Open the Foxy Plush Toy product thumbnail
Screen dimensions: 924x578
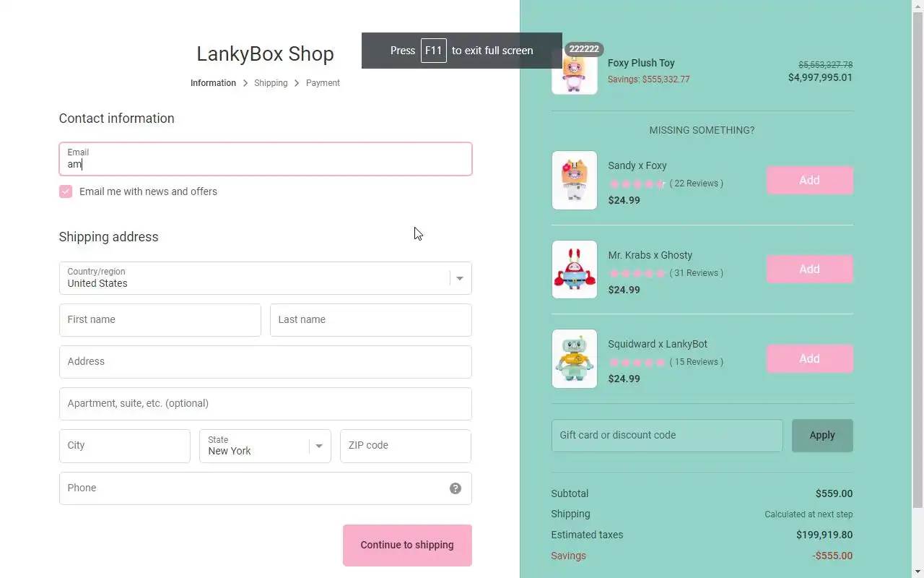pos(575,72)
